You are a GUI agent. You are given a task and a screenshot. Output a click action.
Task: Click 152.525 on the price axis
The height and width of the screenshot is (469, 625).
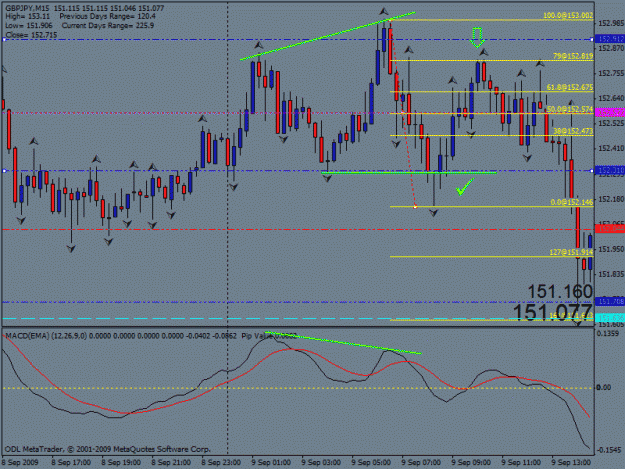click(x=611, y=124)
